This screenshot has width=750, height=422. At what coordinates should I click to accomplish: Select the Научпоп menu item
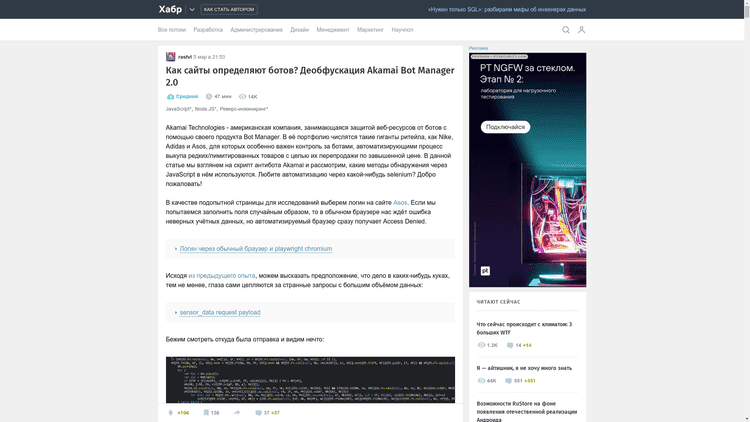402,30
